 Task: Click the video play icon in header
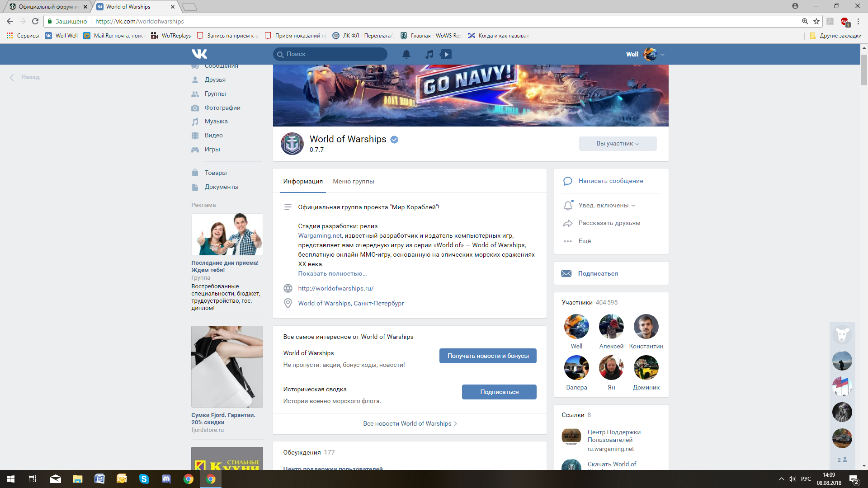[x=446, y=54]
